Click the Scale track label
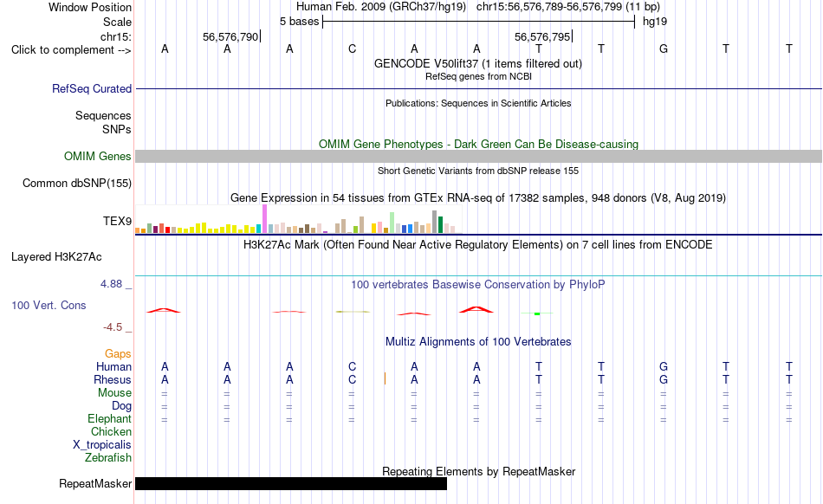The height and width of the screenshot is (504, 823). click(117, 22)
